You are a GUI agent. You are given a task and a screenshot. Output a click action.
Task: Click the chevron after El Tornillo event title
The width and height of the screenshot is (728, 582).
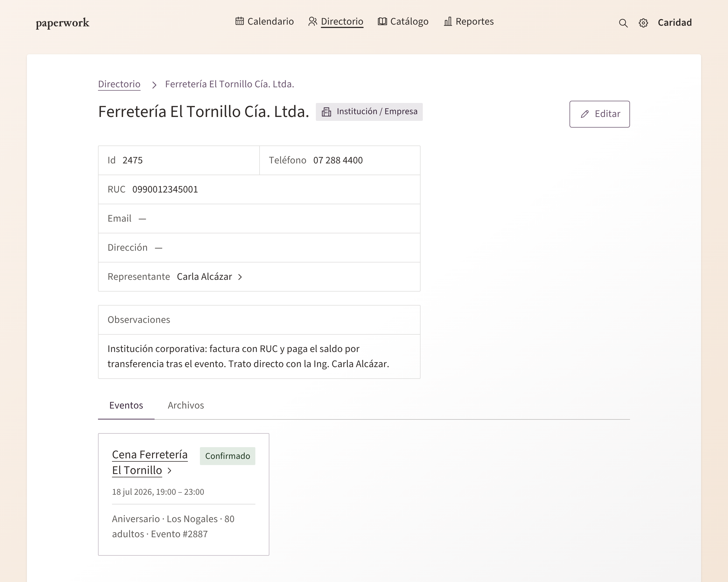click(169, 471)
